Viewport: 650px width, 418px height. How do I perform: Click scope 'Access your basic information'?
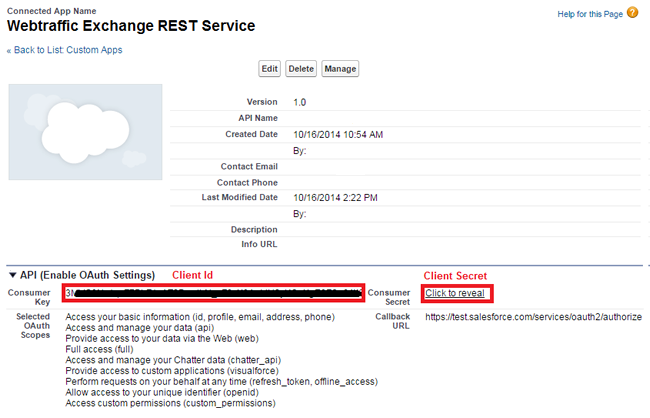[x=200, y=317]
